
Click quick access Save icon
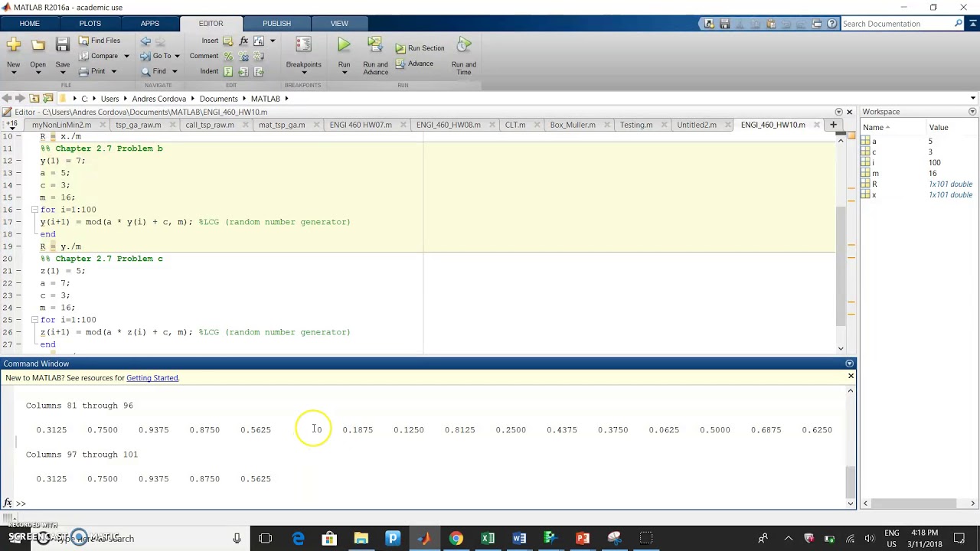tap(724, 24)
